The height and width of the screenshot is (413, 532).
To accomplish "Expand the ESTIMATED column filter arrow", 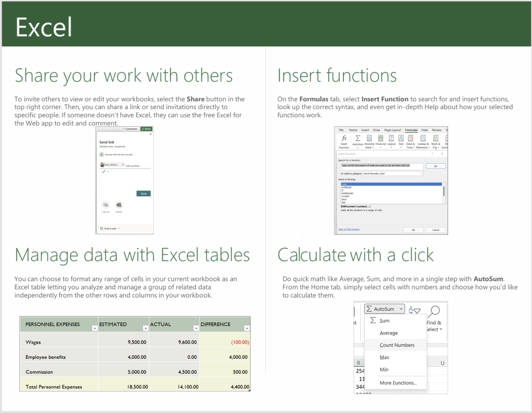I will pos(145,329).
